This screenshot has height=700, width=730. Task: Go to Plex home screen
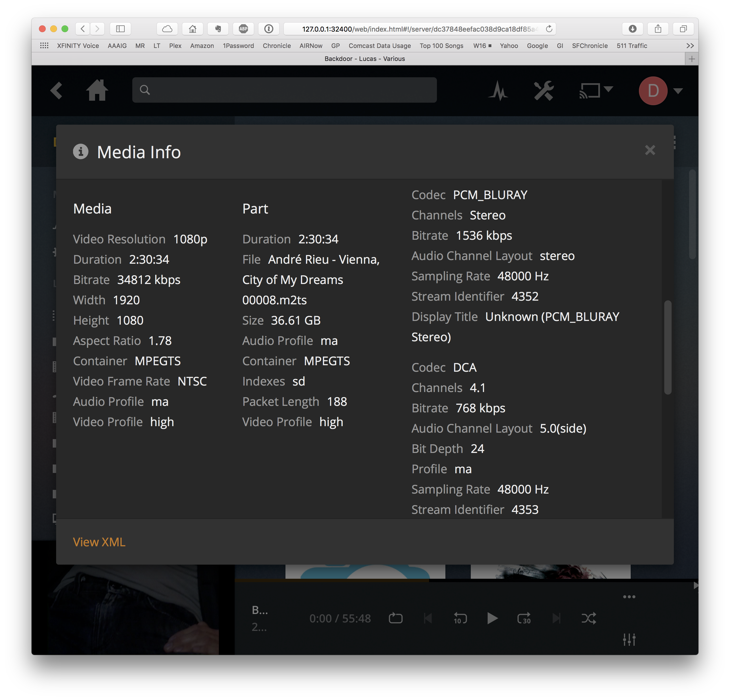pyautogui.click(x=97, y=90)
